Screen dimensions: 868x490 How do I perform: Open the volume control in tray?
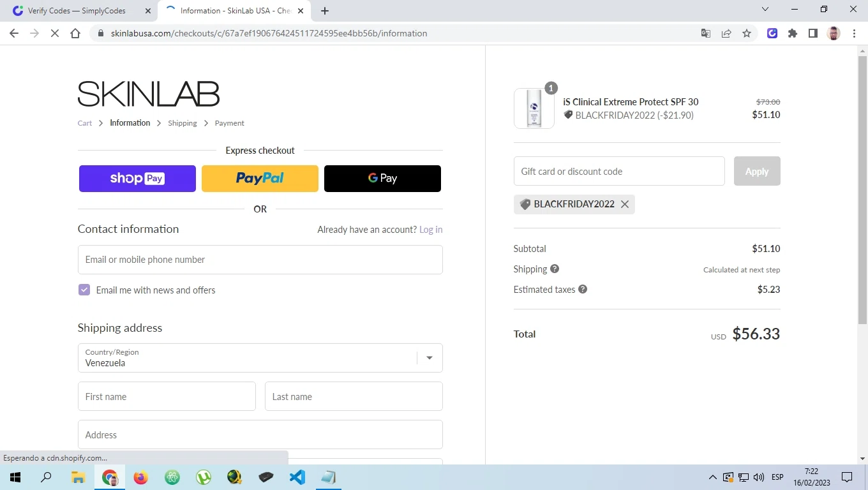[759, 477]
